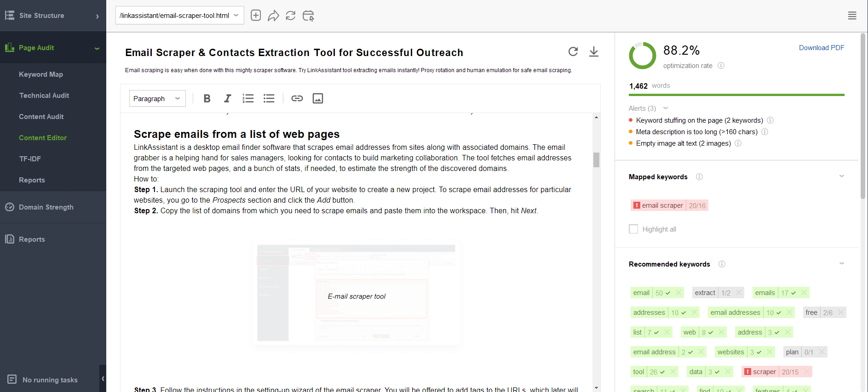Click the No running tasks icon

[12, 380]
